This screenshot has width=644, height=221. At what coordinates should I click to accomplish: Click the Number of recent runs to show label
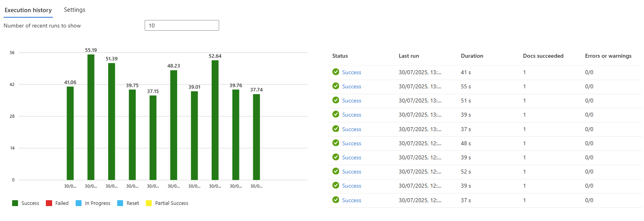coord(42,26)
